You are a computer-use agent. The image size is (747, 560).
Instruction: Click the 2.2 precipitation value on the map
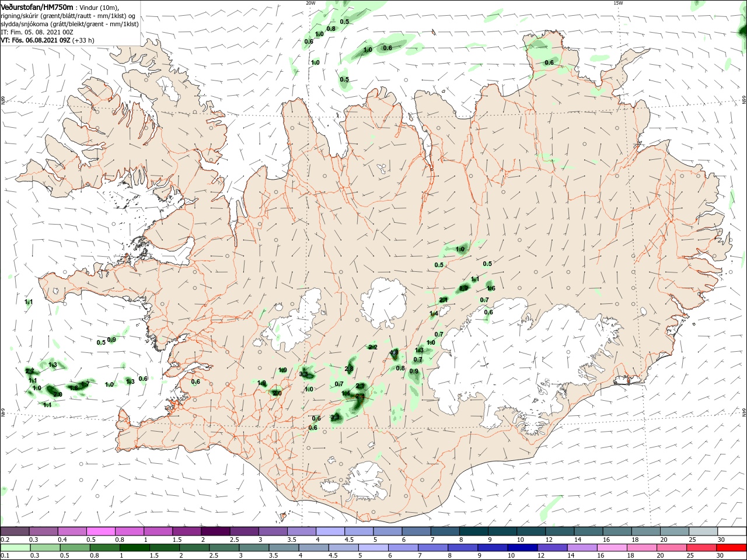[373, 347]
